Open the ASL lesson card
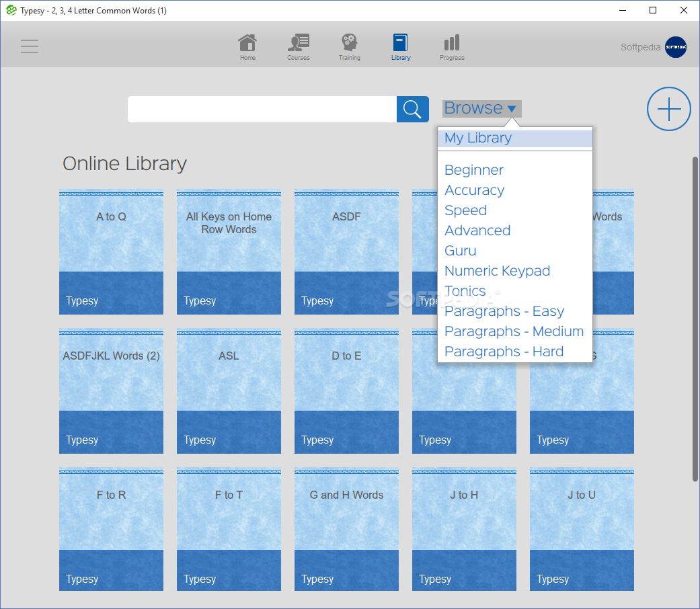 (229, 391)
